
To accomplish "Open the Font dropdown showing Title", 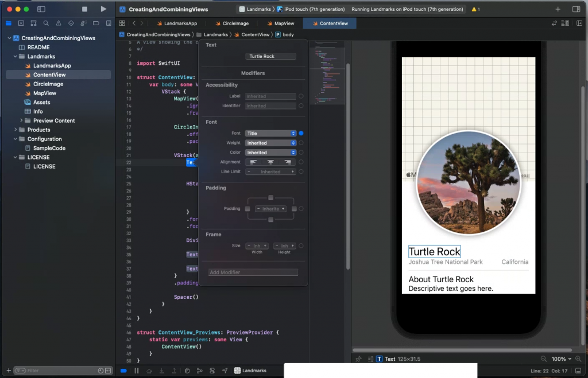I will 270,133.
